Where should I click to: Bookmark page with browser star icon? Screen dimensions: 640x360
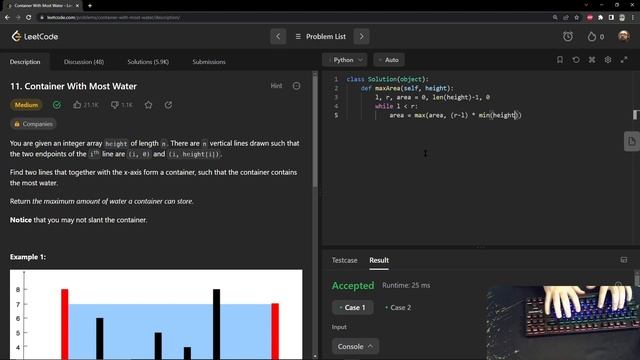pyautogui.click(x=577, y=18)
